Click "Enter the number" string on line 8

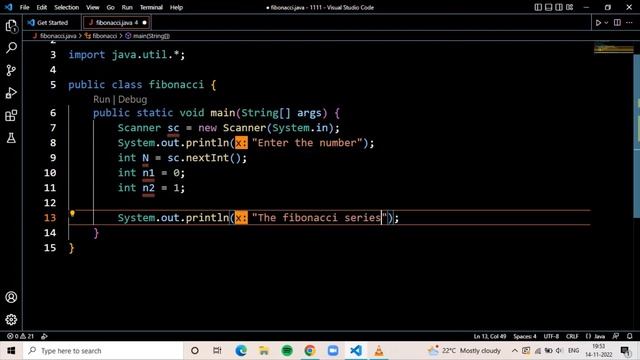307,143
